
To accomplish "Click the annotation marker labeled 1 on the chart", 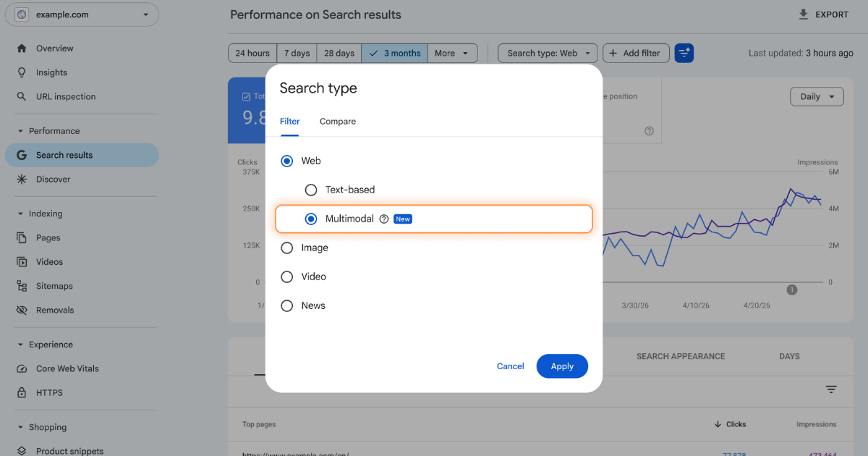I will click(x=791, y=290).
